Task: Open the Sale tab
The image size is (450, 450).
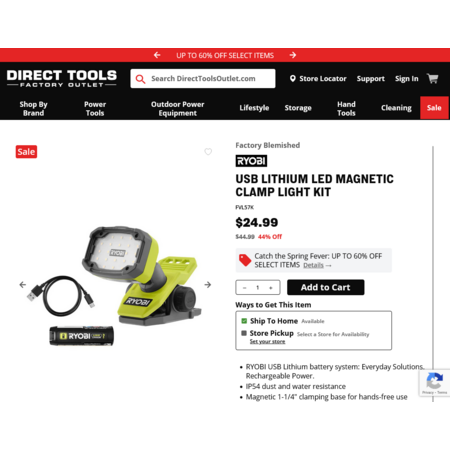Action: point(434,108)
